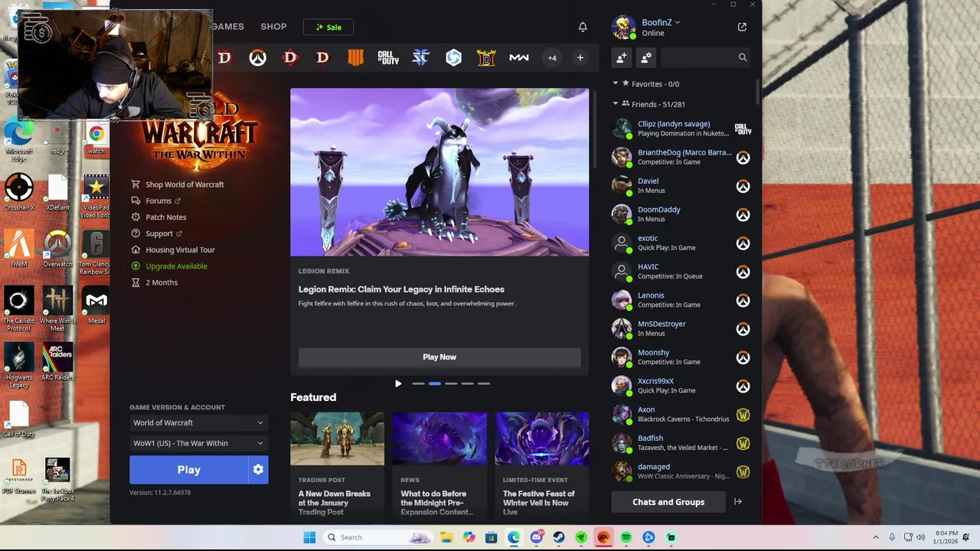Viewport: 980px width, 551px height.
Task: Open the notifications bell
Action: [583, 27]
